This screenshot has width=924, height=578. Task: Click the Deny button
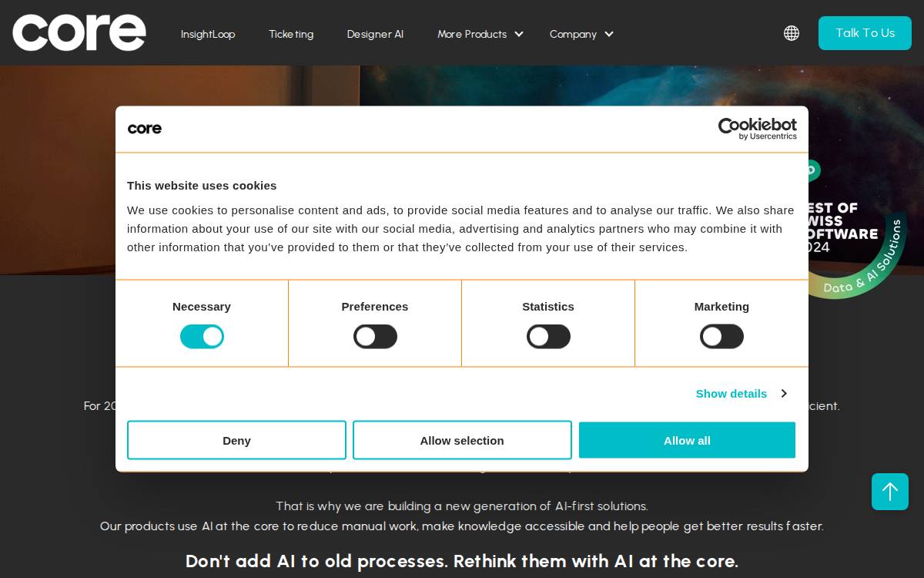(236, 440)
